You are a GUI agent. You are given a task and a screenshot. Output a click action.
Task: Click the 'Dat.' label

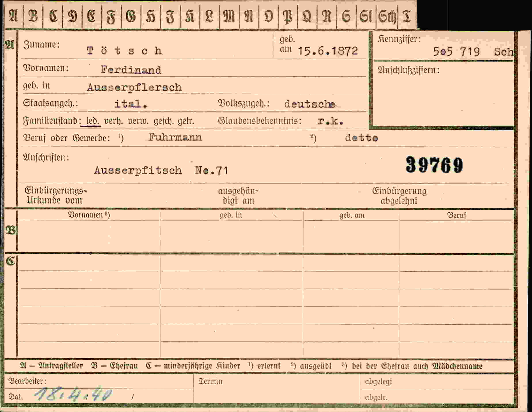pyautogui.click(x=16, y=397)
